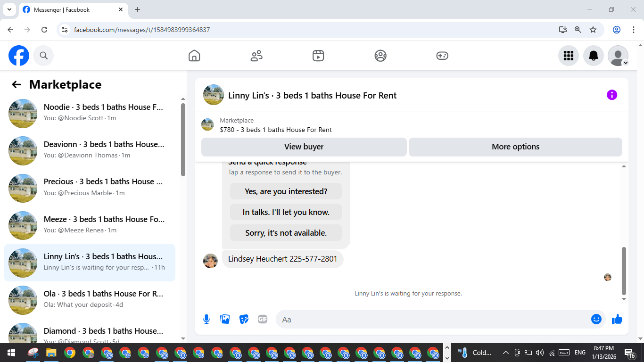Click the More options button

tap(515, 147)
